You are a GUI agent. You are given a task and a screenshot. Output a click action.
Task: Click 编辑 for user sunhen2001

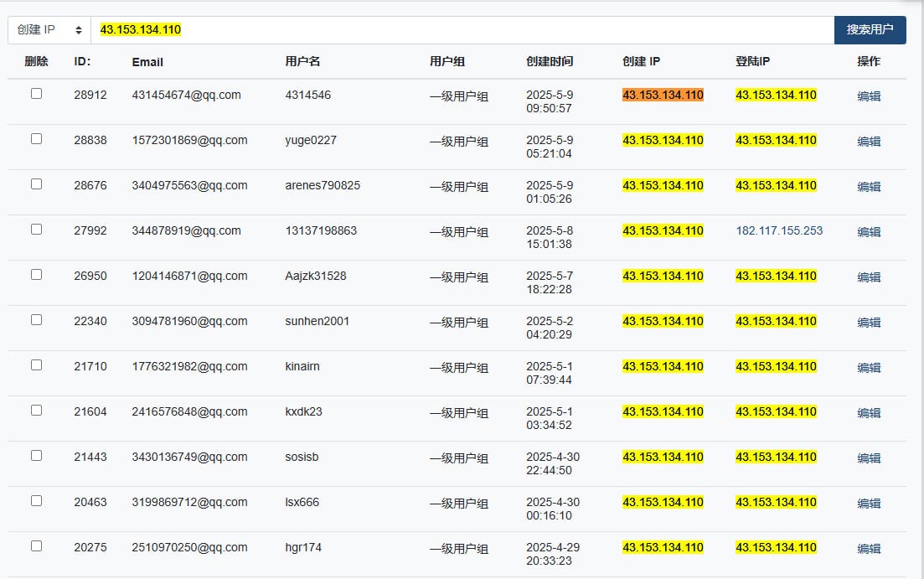tap(869, 323)
